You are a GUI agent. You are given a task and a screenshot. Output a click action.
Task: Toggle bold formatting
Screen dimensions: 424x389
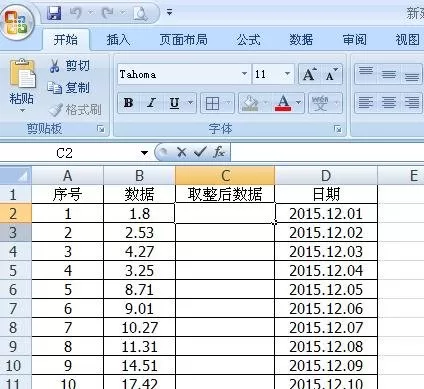[x=128, y=103]
